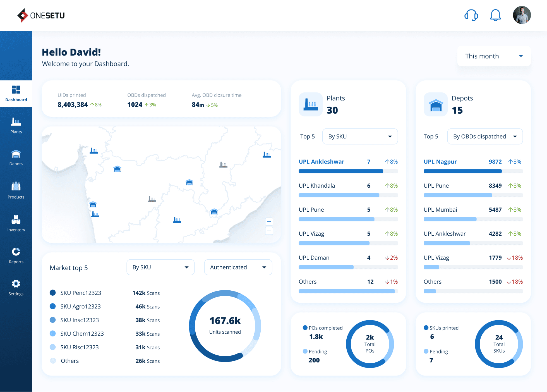Select depot marker below top-left plant
The height and width of the screenshot is (392, 547).
117,169
